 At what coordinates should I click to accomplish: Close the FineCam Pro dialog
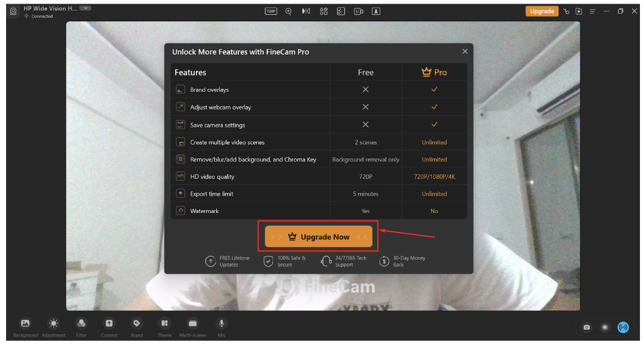coord(465,51)
